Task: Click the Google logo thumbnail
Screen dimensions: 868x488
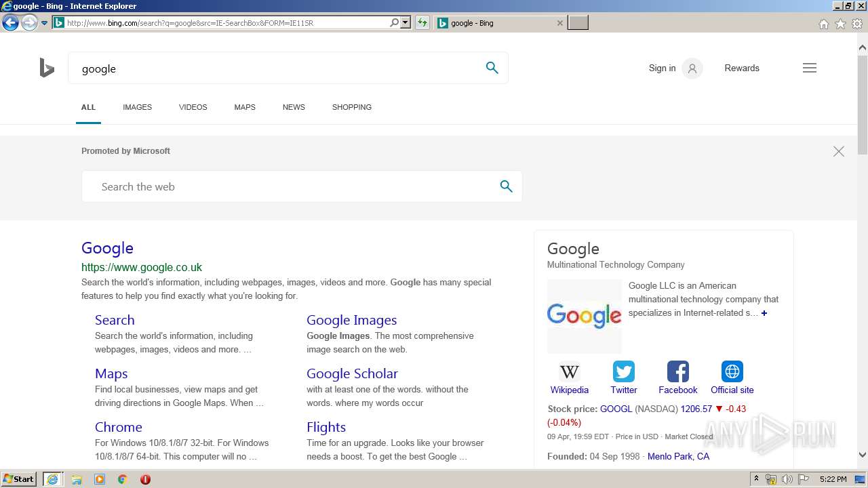Action: 585,316
